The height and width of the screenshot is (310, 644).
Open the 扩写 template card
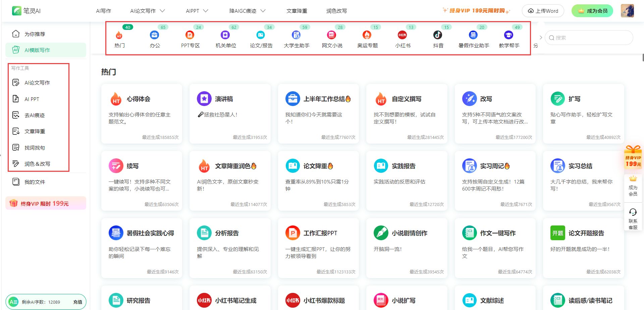pos(584,114)
